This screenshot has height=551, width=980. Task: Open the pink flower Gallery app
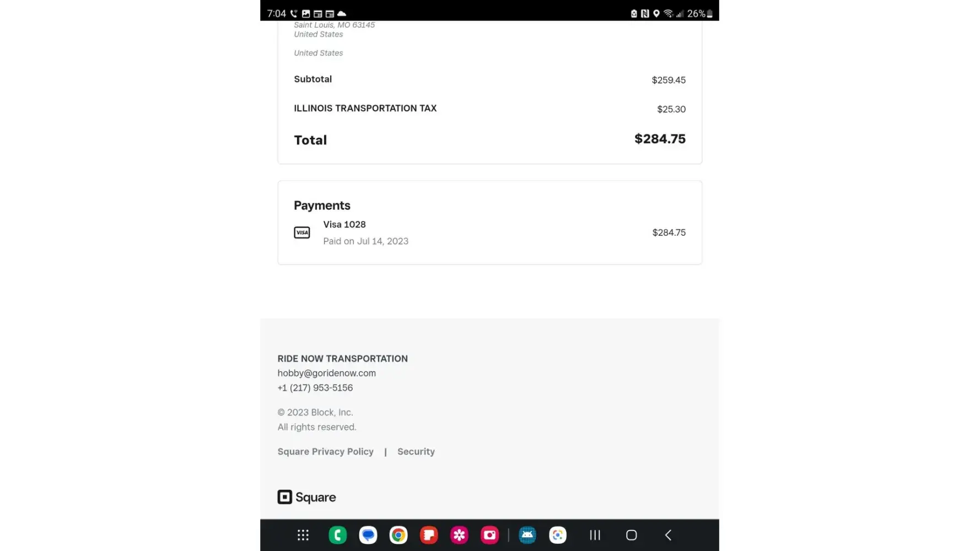click(459, 535)
